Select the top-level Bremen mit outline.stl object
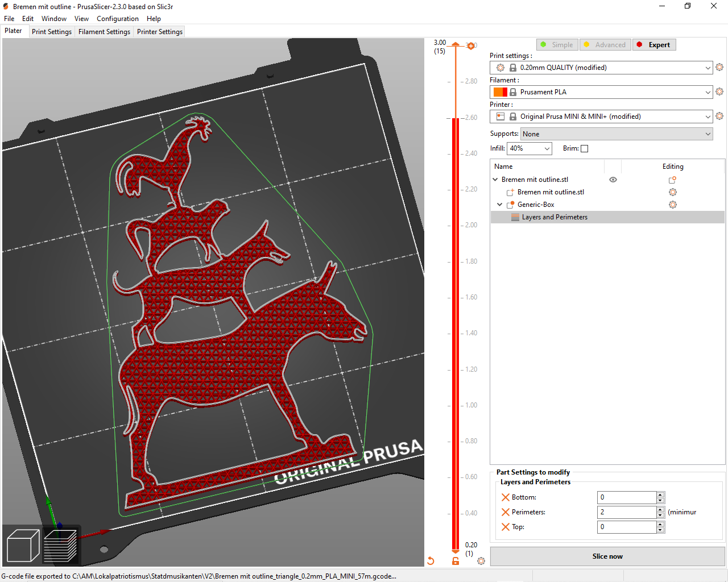The width and height of the screenshot is (728, 582). [x=607, y=180]
